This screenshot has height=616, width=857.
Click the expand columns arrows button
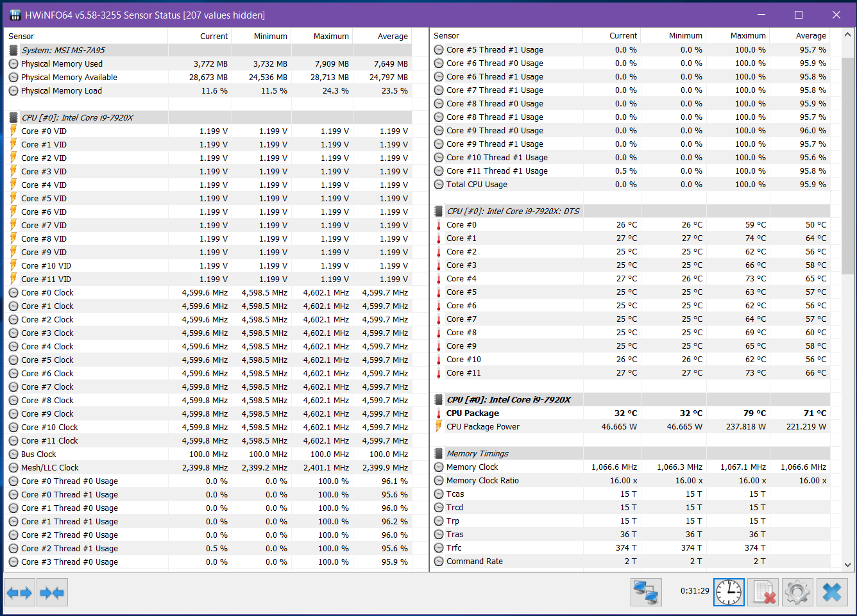(x=19, y=593)
